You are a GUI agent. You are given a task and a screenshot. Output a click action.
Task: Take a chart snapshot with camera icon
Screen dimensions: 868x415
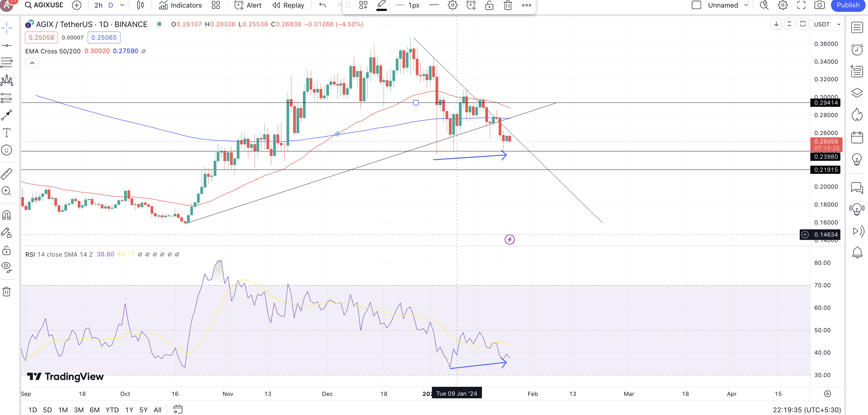pyautogui.click(x=819, y=5)
